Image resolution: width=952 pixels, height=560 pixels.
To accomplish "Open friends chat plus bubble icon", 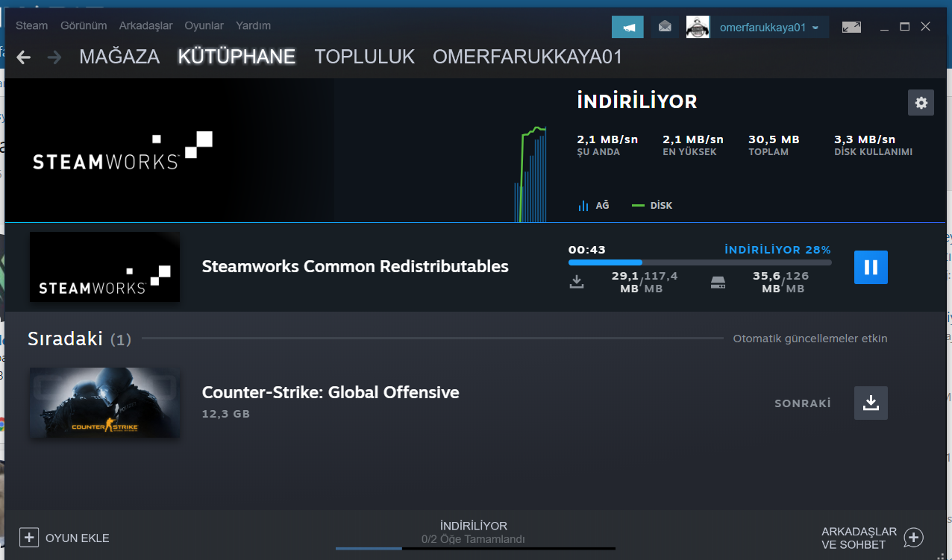I will coord(914,538).
